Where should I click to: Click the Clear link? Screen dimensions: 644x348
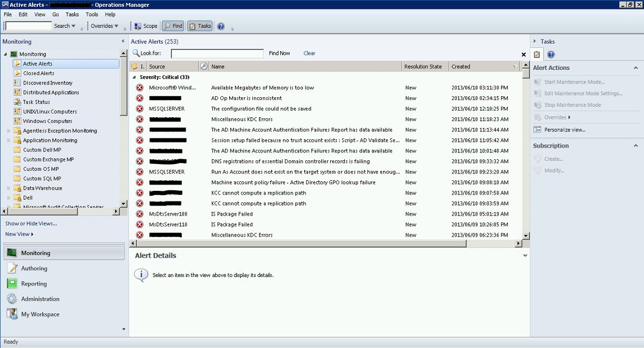click(x=310, y=53)
